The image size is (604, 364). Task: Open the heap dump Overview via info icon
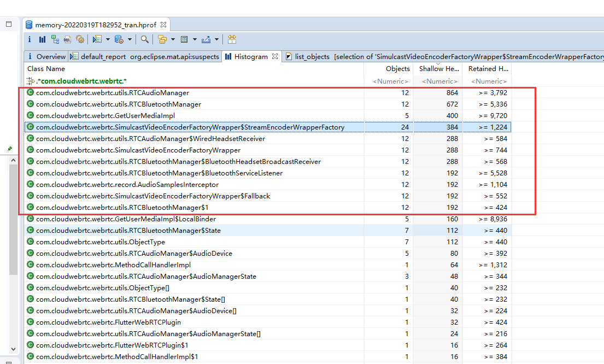(x=29, y=39)
